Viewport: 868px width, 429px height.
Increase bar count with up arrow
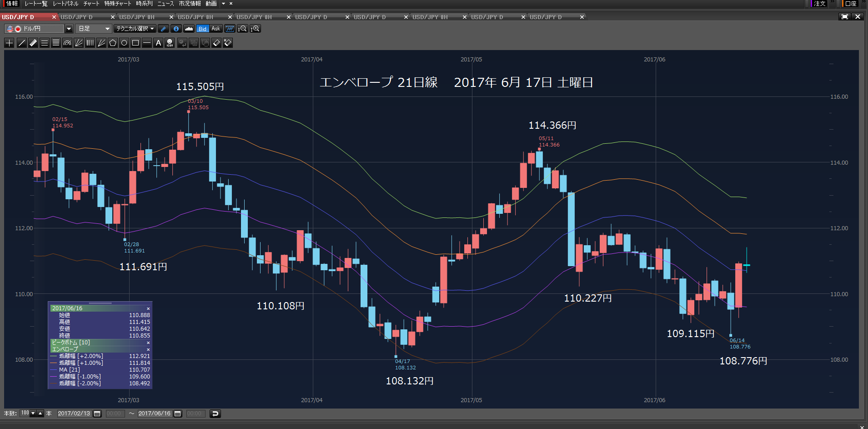pyautogui.click(x=40, y=414)
